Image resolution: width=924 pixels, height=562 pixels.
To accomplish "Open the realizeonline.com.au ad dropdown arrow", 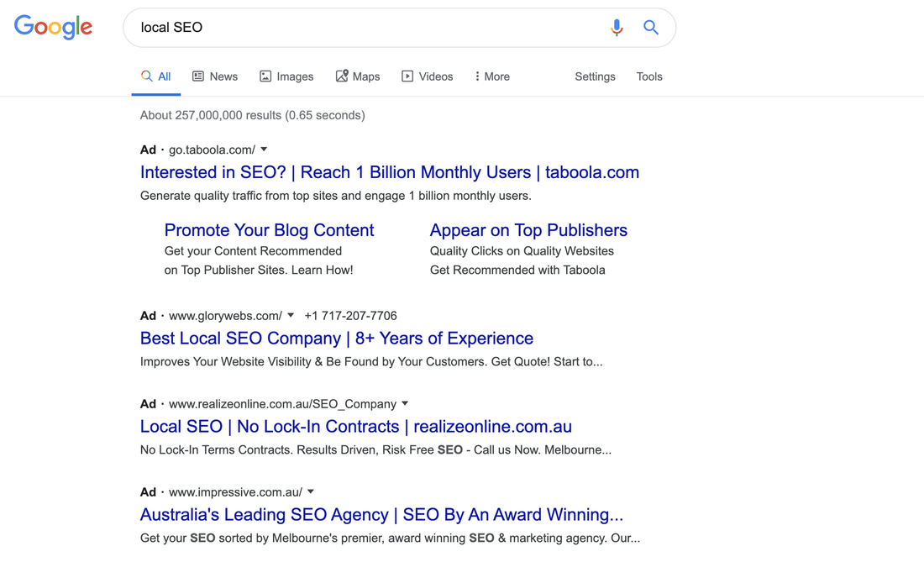I will point(405,404).
